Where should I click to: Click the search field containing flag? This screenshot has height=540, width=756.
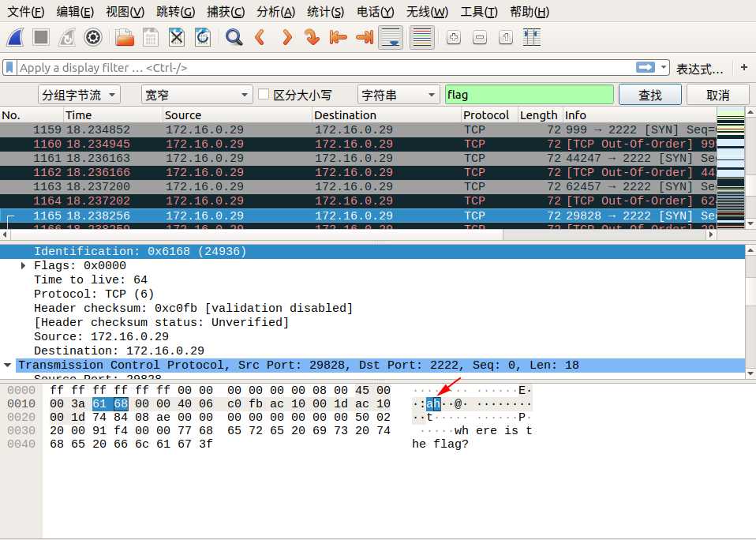[530, 95]
